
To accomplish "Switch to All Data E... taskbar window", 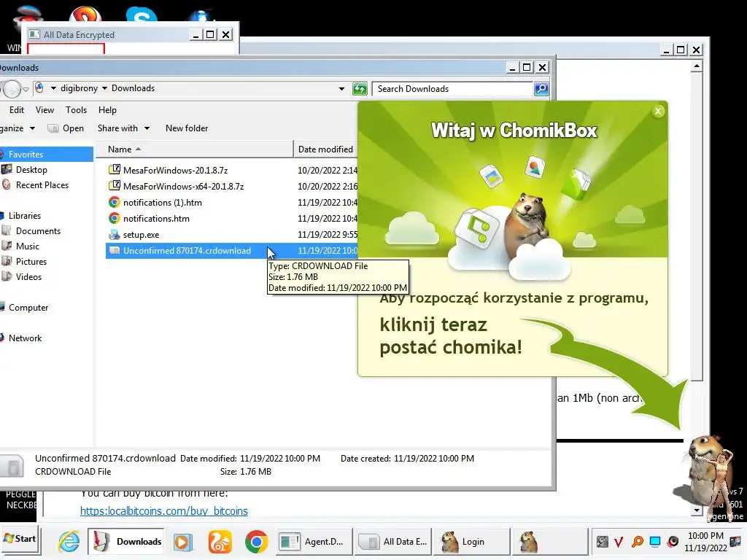I will click(x=393, y=542).
